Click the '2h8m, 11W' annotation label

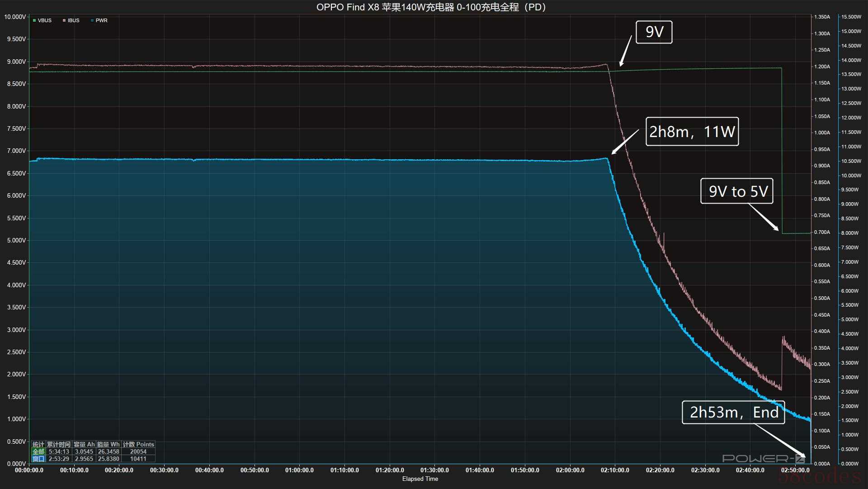click(x=692, y=132)
